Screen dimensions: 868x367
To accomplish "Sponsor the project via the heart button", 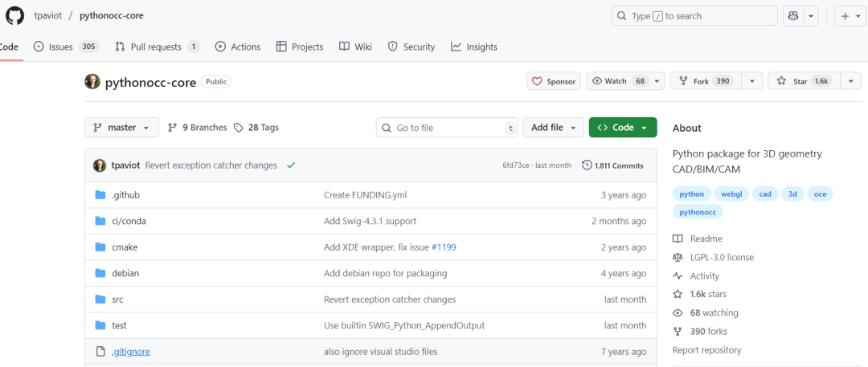I will [554, 81].
